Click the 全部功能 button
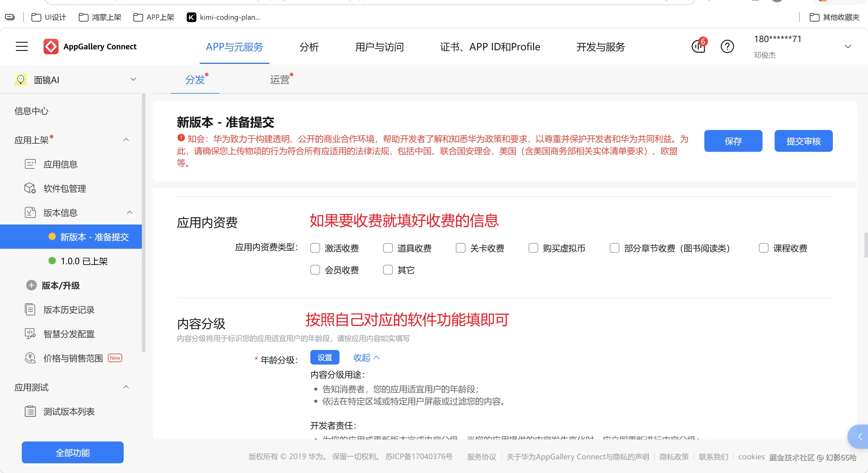 [73, 452]
